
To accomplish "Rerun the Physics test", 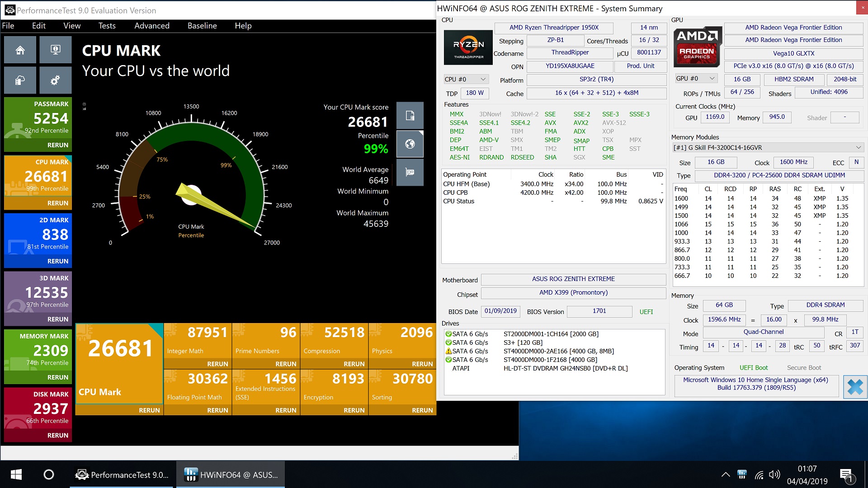I will coord(422,364).
